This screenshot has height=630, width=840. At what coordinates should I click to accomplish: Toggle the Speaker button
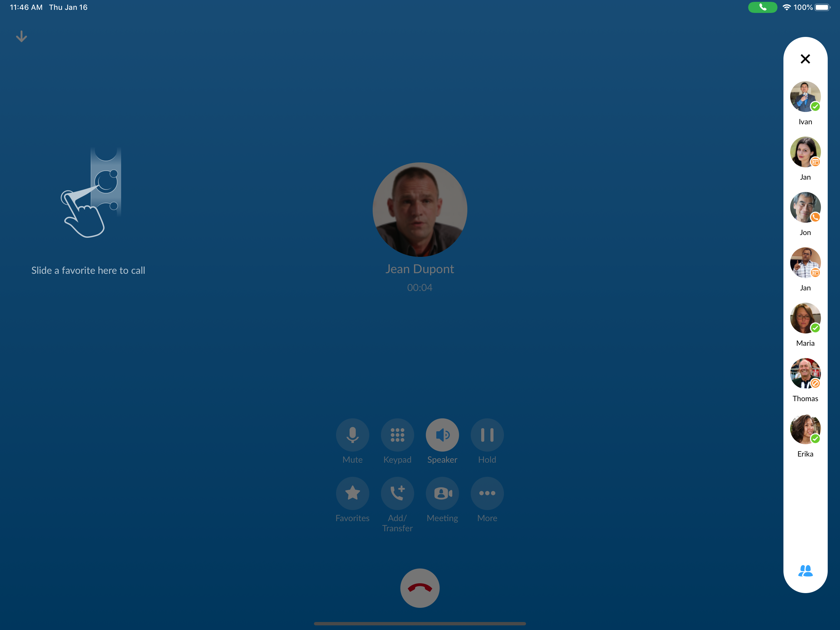click(x=442, y=435)
